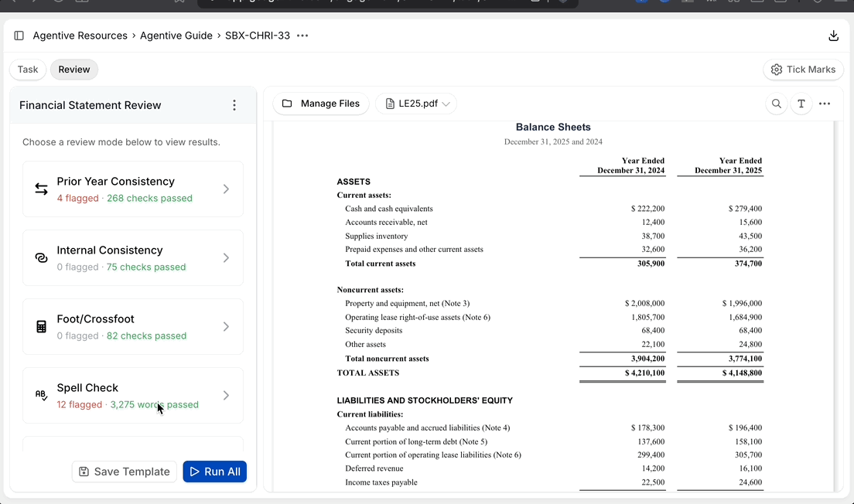Go to Agentive Guide breadcrumb
854x504 pixels.
coord(176,36)
